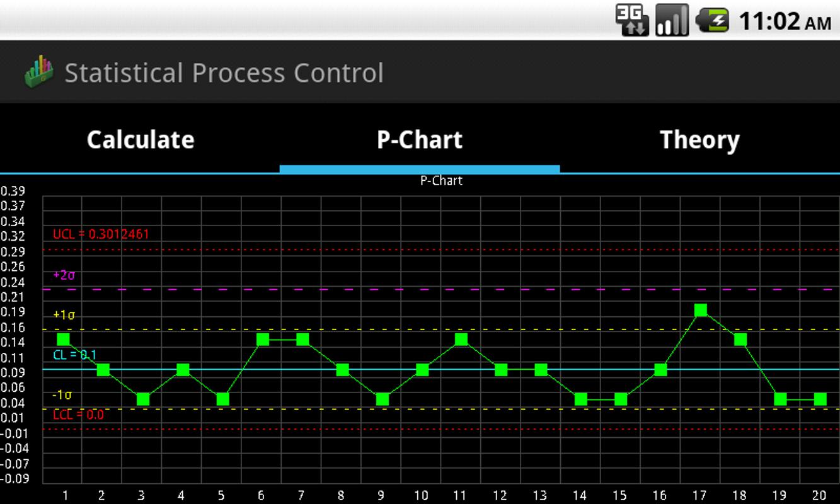Select the data point for sample 11
The image size is (840, 504).
pyautogui.click(x=461, y=340)
